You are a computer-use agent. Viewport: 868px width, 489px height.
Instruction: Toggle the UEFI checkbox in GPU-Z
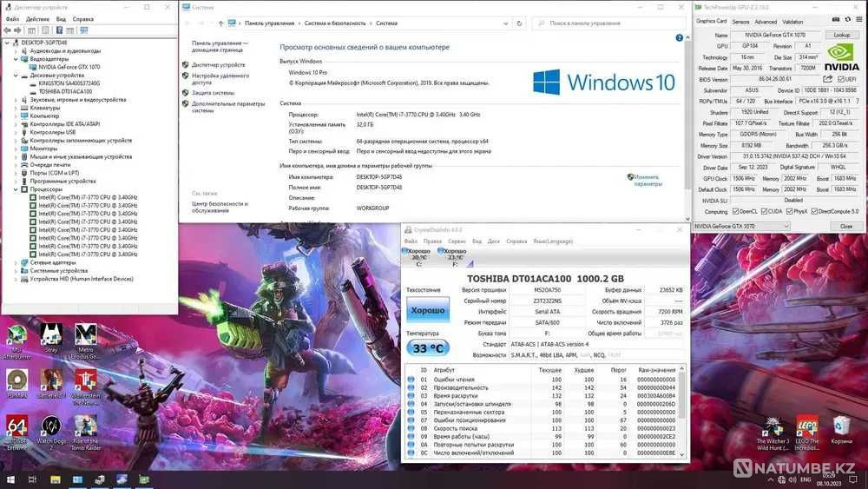(x=841, y=79)
